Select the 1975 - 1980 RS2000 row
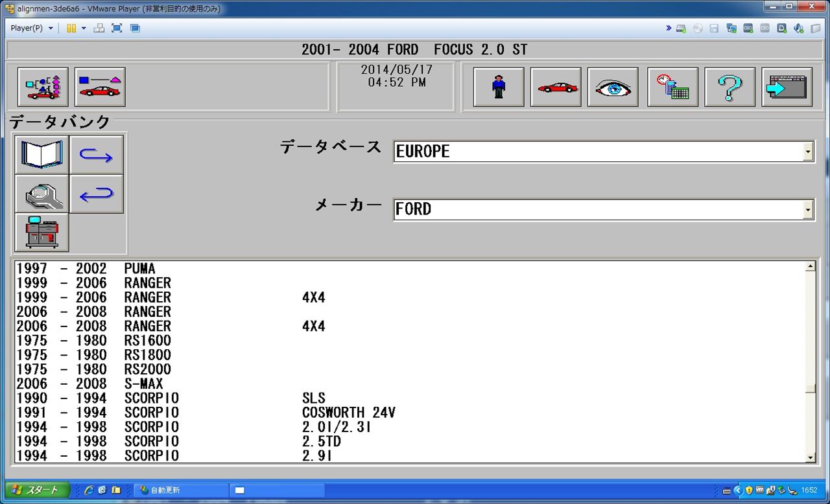This screenshot has width=830, height=504. pyautogui.click(x=409, y=369)
